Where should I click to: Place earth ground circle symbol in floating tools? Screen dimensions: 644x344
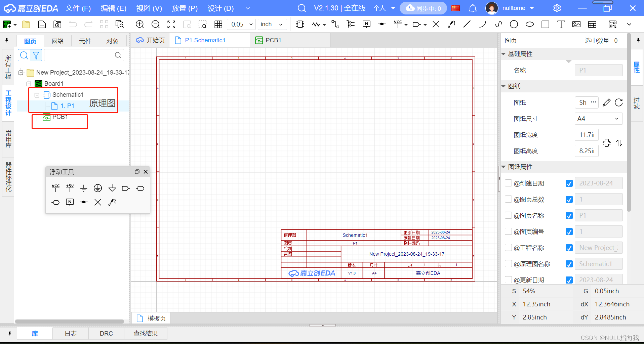(98, 188)
